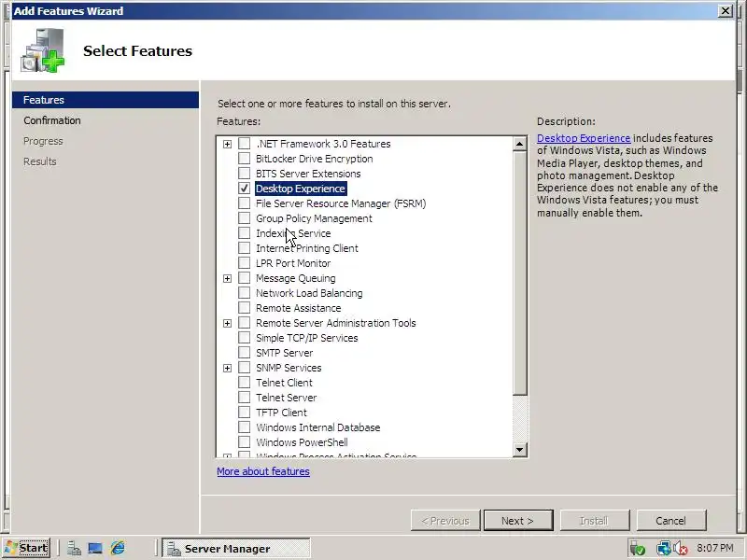Check the .NET Framework 3.0 Features box
The width and height of the screenshot is (747, 560).
244,144
